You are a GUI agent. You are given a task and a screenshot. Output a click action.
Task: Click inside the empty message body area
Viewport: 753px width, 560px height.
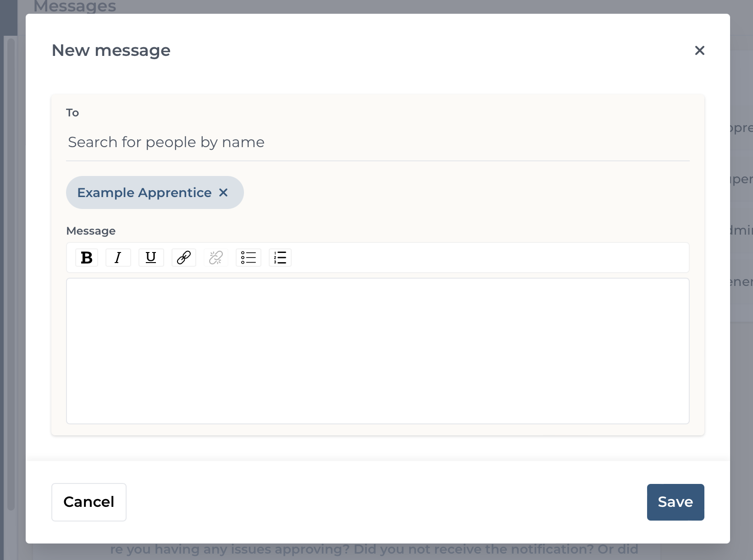378,351
